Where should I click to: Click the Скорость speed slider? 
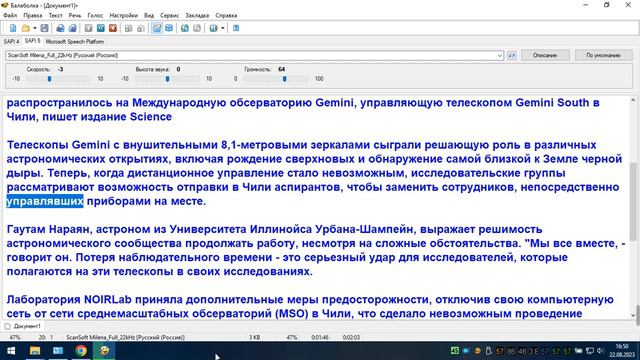click(x=58, y=79)
